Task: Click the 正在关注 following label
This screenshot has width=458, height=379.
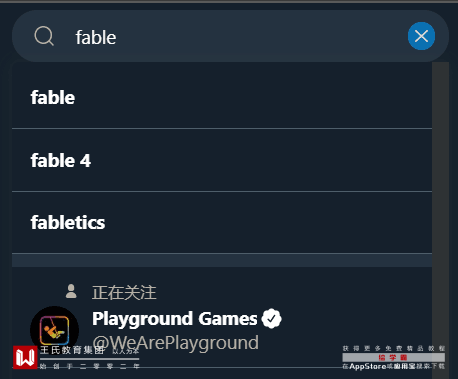Action: [x=124, y=292]
